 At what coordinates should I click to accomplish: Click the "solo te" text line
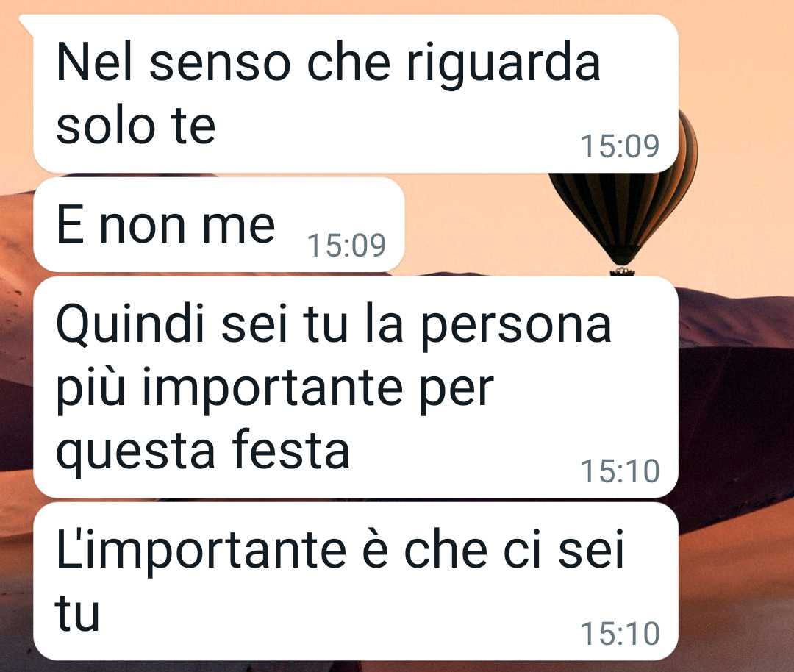tap(136, 126)
